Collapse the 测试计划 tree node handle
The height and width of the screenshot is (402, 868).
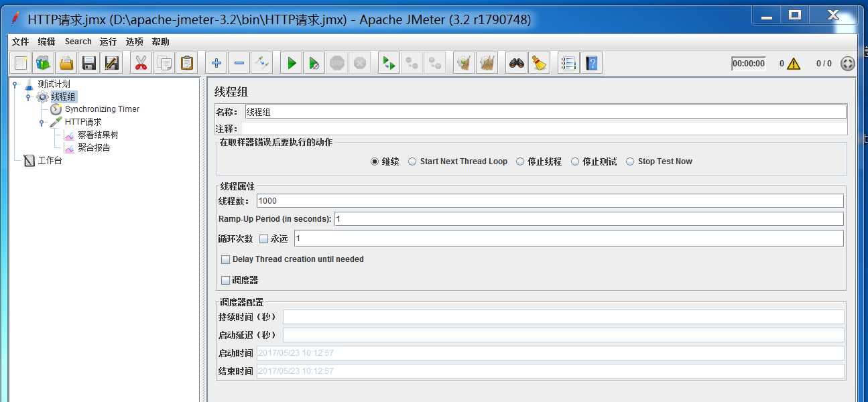15,84
